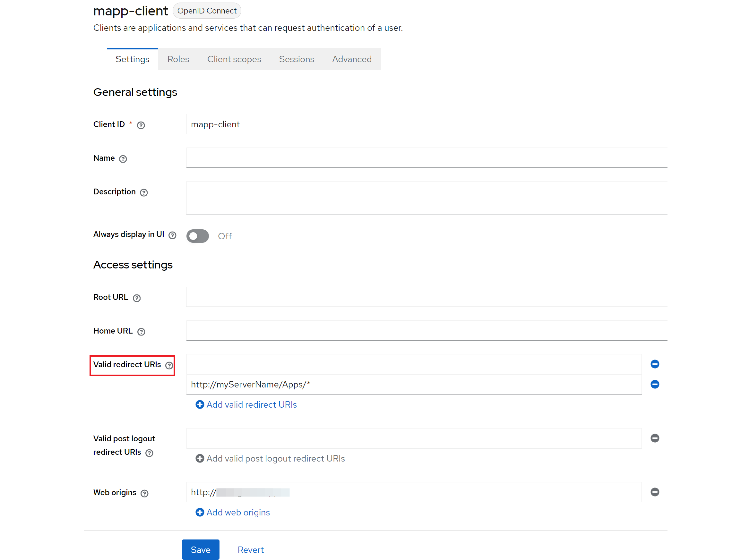Toggle Always display in UI switch
749x560 pixels.
click(197, 236)
